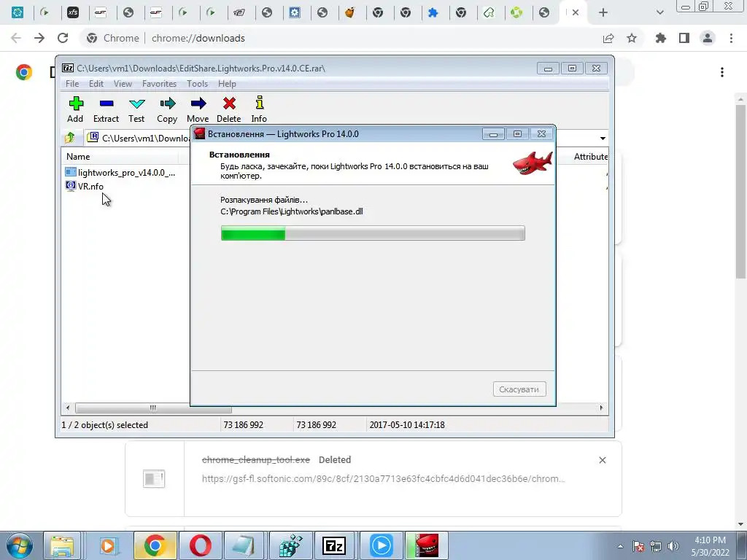Switch to 7-Zip taskbar button
Viewport: 747px width, 560px height.
point(334,545)
